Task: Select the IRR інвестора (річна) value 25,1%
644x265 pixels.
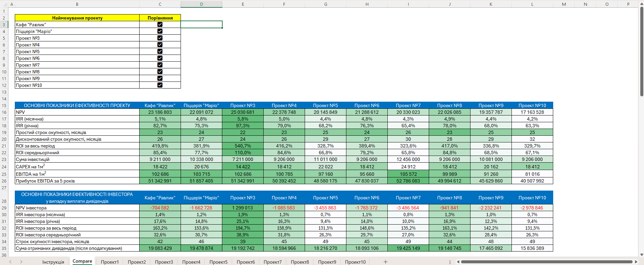Action: [x=243, y=221]
